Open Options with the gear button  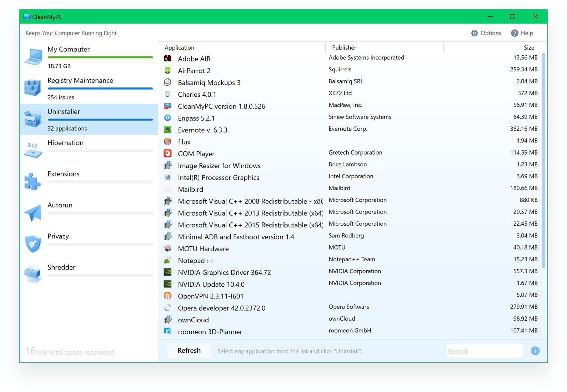coord(486,33)
